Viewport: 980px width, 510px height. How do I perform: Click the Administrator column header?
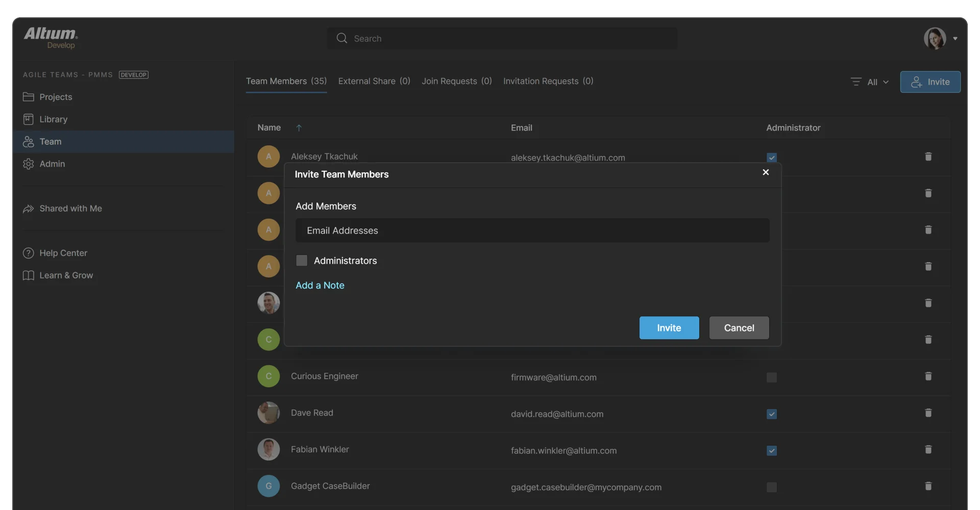click(x=793, y=128)
